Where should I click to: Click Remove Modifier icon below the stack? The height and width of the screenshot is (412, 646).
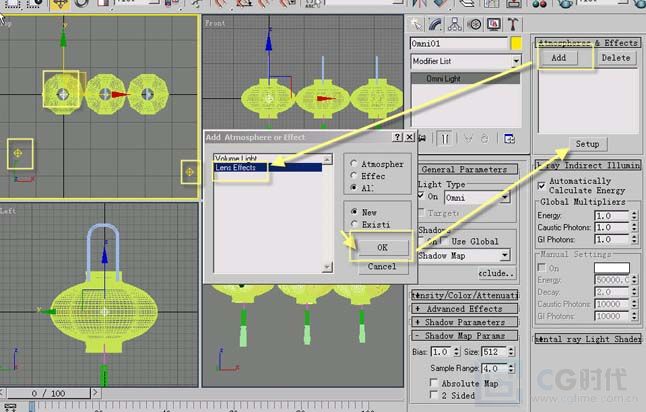(485, 139)
